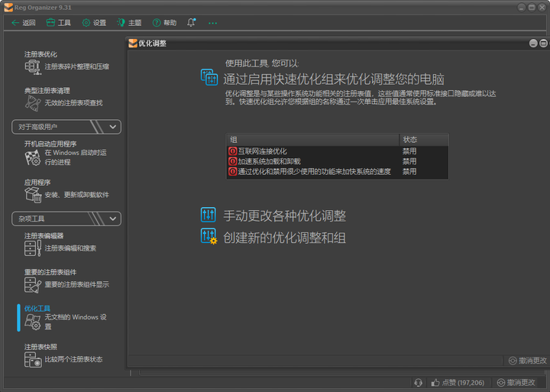This screenshot has width=550, height=392.
Task: Open 重要的注册表组件 in the sidebar
Action: coord(50,272)
